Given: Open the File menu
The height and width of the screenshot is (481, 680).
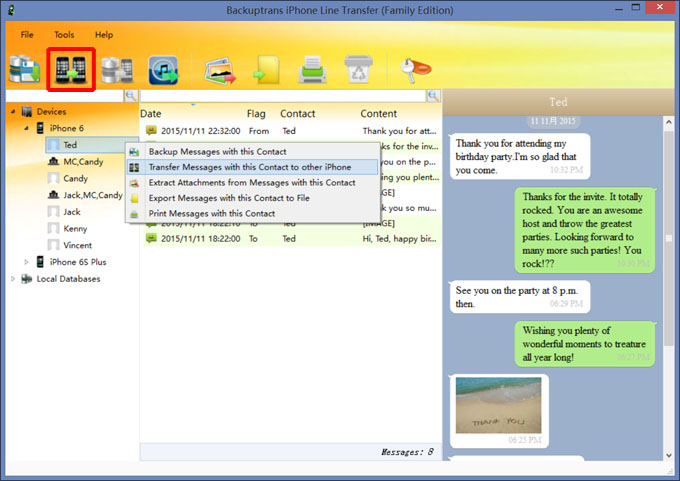Looking at the screenshot, I should click(x=27, y=35).
